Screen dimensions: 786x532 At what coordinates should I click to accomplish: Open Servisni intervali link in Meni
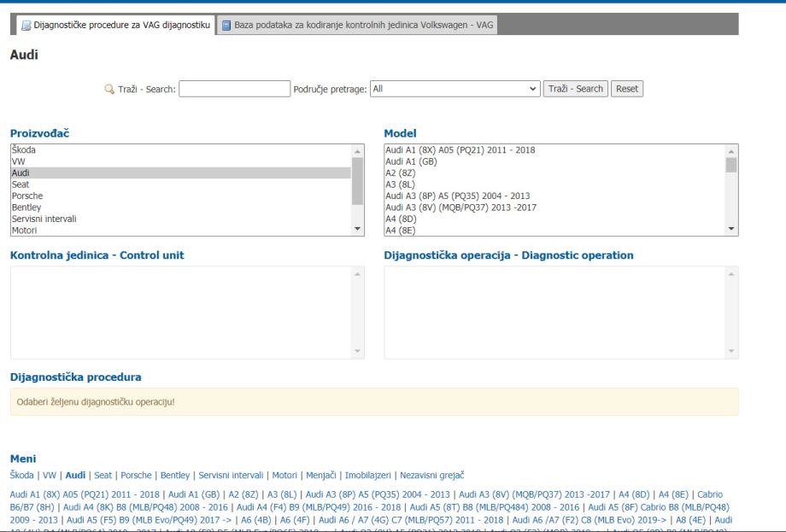coord(231,475)
